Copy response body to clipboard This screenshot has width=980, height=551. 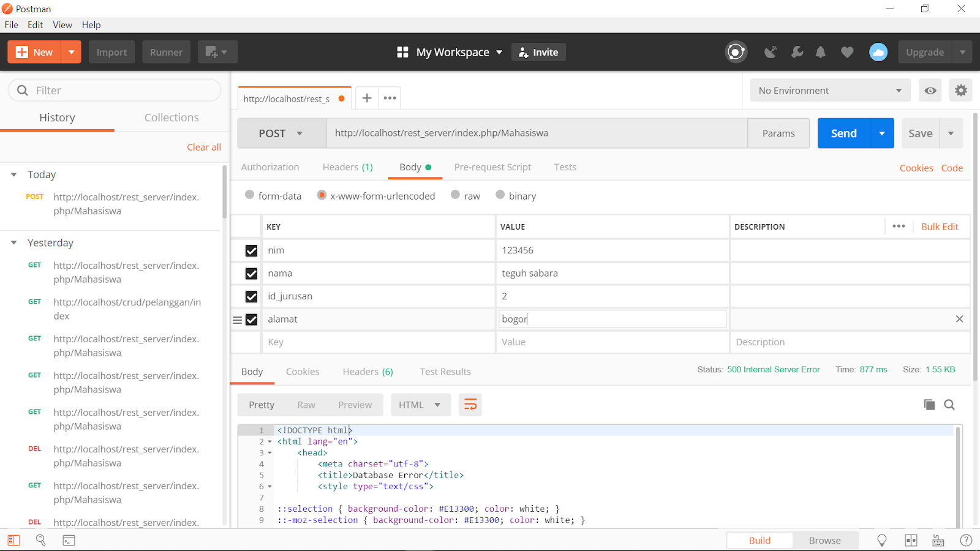[x=929, y=405]
